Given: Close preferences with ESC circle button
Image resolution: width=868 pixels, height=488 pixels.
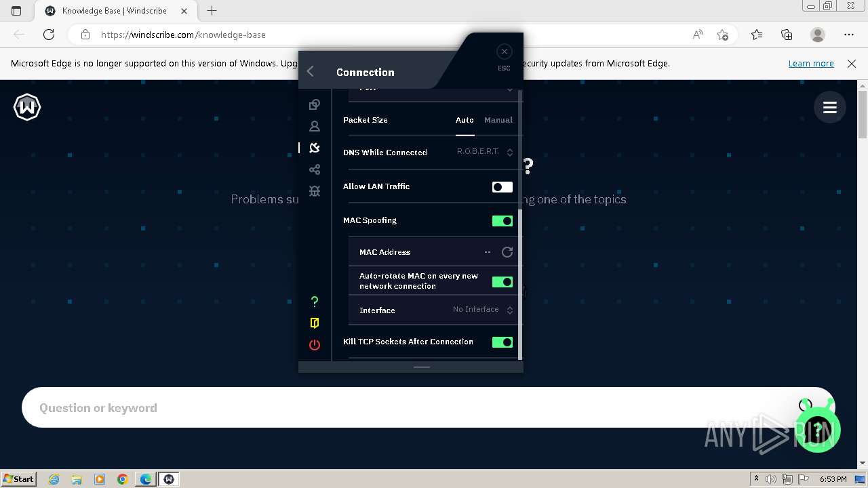Looking at the screenshot, I should coord(504,52).
